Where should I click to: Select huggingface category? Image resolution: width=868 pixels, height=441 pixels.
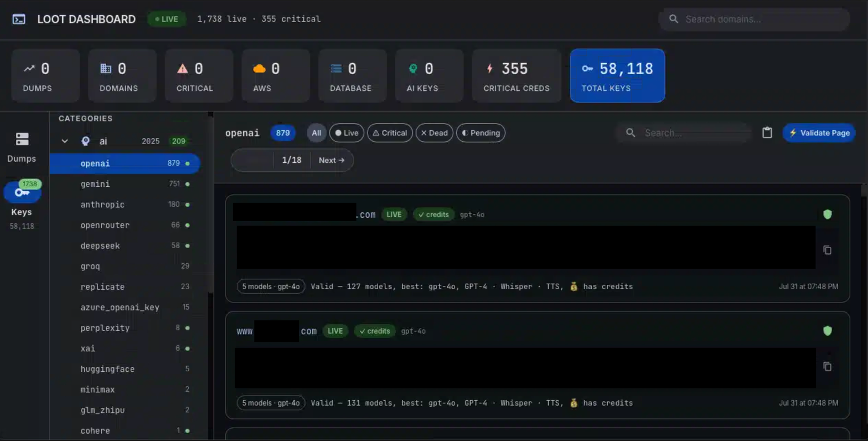point(125,369)
